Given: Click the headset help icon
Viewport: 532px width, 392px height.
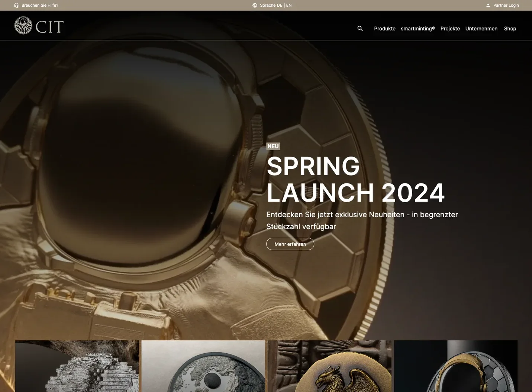Looking at the screenshot, I should click(x=16, y=5).
